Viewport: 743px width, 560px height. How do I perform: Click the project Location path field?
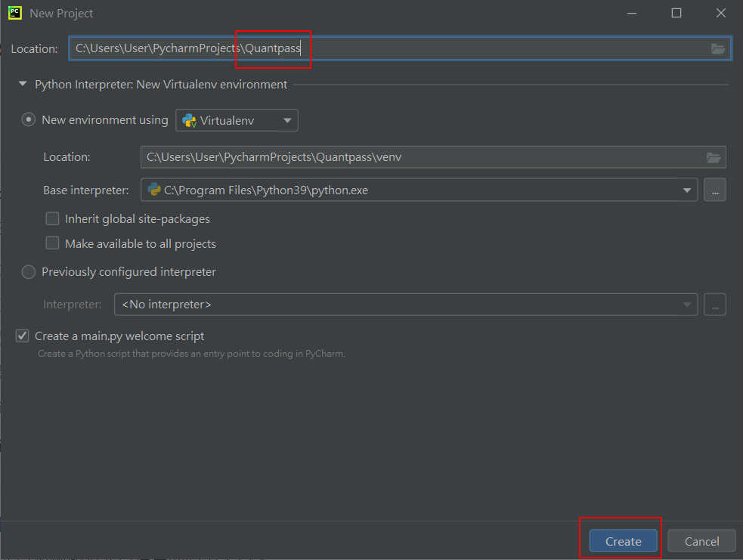(x=401, y=48)
